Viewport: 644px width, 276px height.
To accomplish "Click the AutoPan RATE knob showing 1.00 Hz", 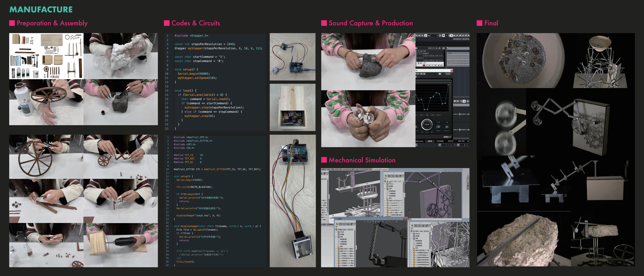I will click(427, 125).
